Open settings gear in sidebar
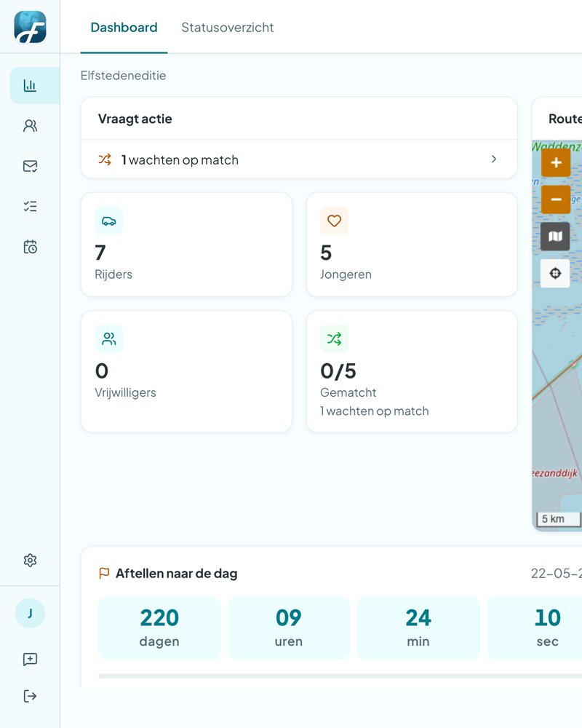The image size is (582, 728). tap(30, 561)
